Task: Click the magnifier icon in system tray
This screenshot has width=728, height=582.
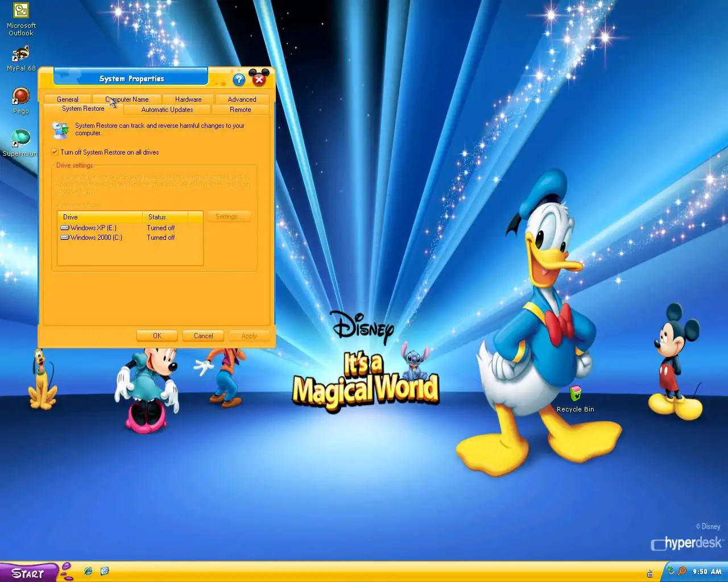Action: click(x=682, y=571)
